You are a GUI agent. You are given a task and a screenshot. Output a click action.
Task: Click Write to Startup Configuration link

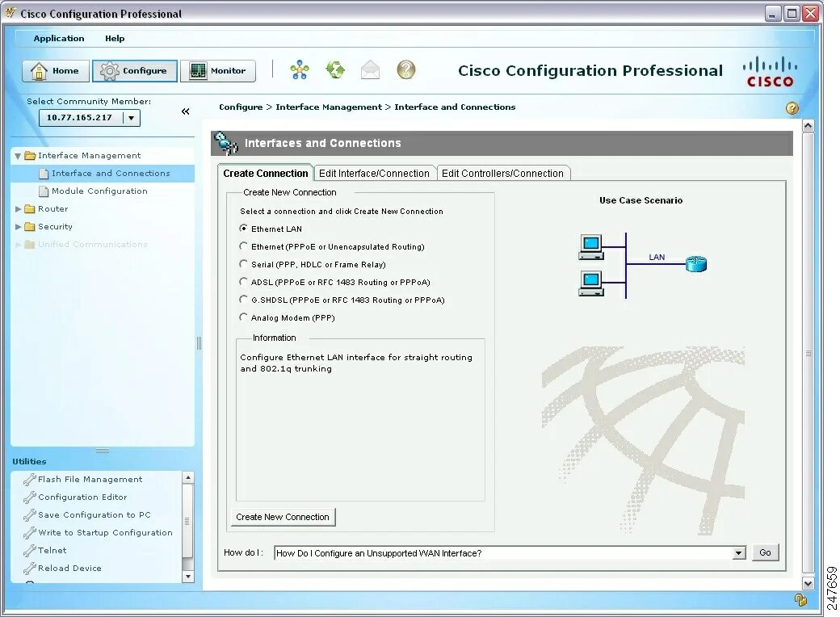[x=106, y=532]
